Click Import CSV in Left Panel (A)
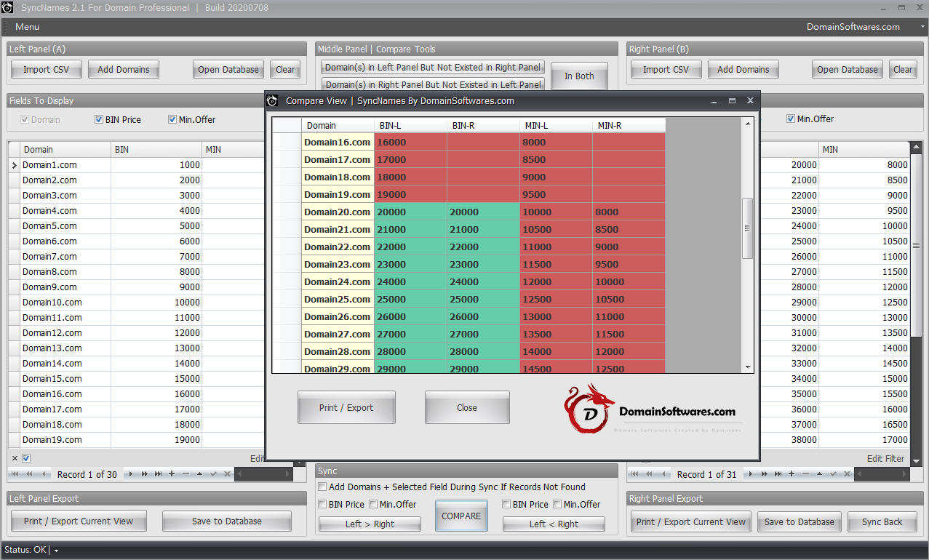Image resolution: width=929 pixels, height=560 pixels. [47, 70]
